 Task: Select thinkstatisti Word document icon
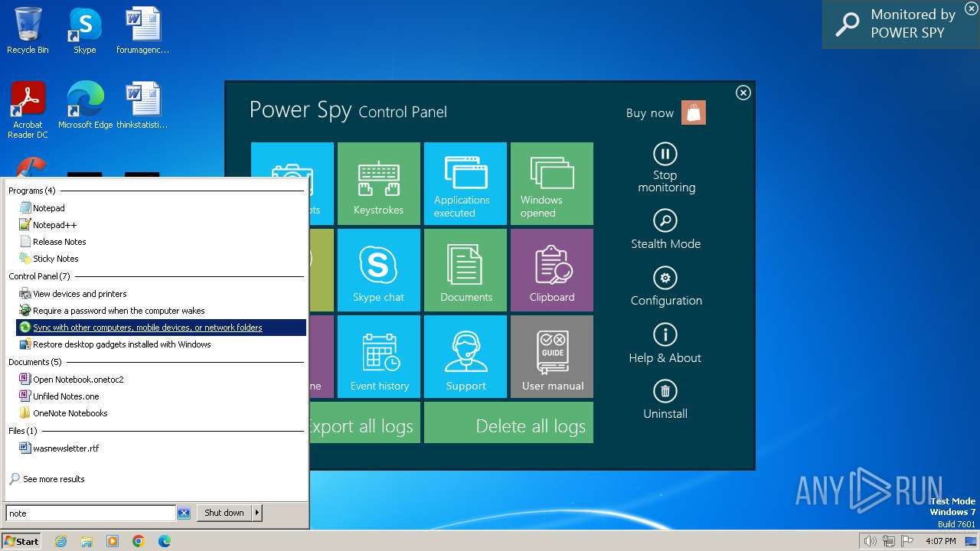142,106
